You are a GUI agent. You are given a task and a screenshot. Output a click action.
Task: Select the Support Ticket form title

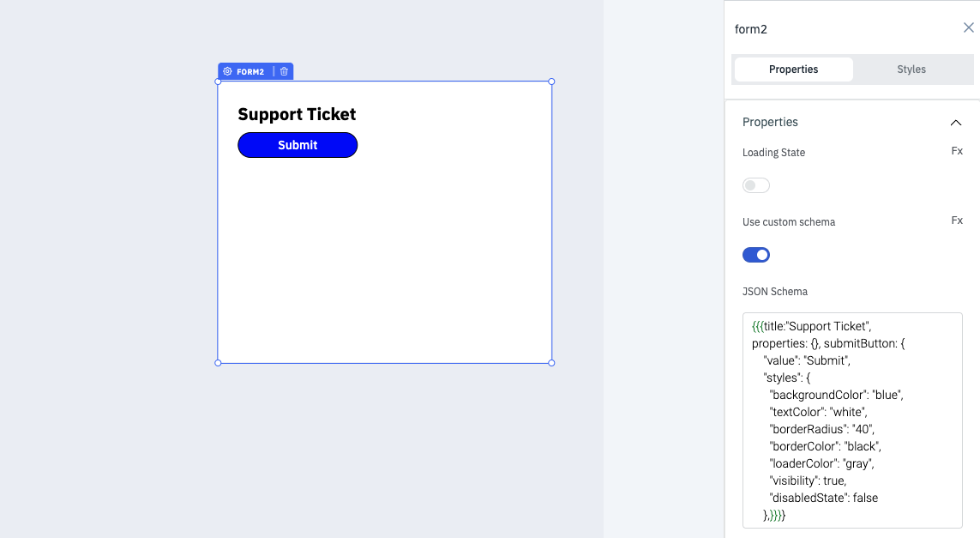(x=297, y=115)
